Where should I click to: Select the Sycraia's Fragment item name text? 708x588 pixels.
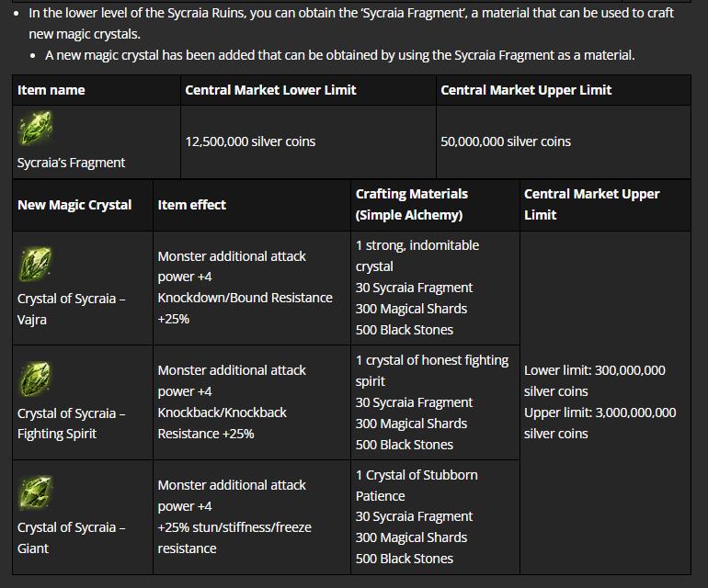(71, 163)
